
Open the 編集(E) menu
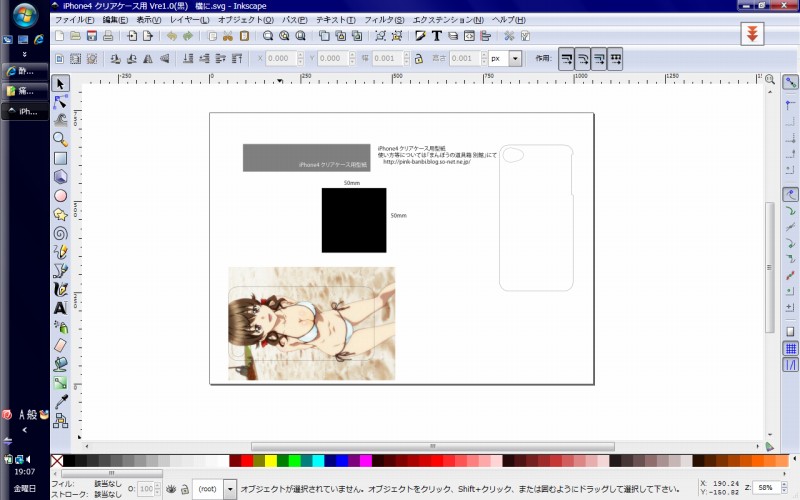point(115,20)
